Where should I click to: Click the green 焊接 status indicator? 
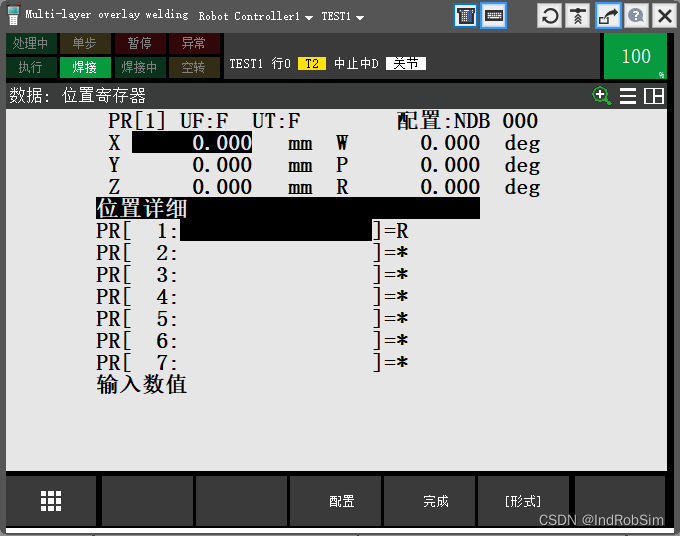click(x=85, y=67)
